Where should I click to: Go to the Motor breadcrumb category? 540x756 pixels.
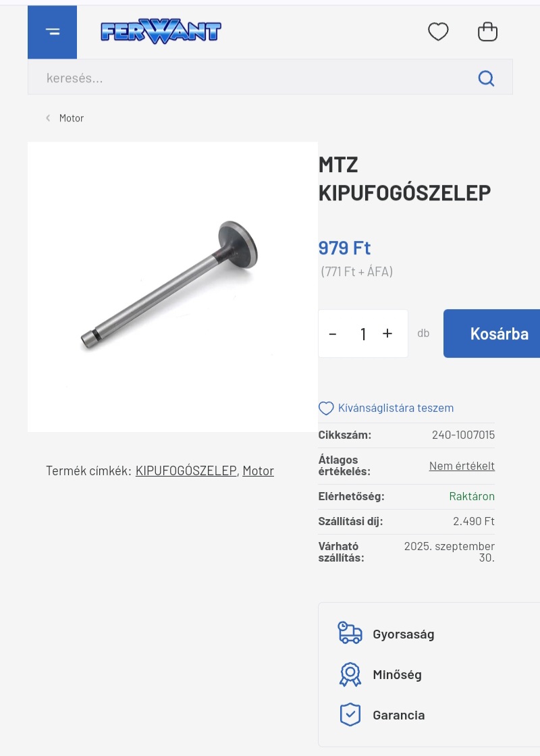pyautogui.click(x=72, y=118)
